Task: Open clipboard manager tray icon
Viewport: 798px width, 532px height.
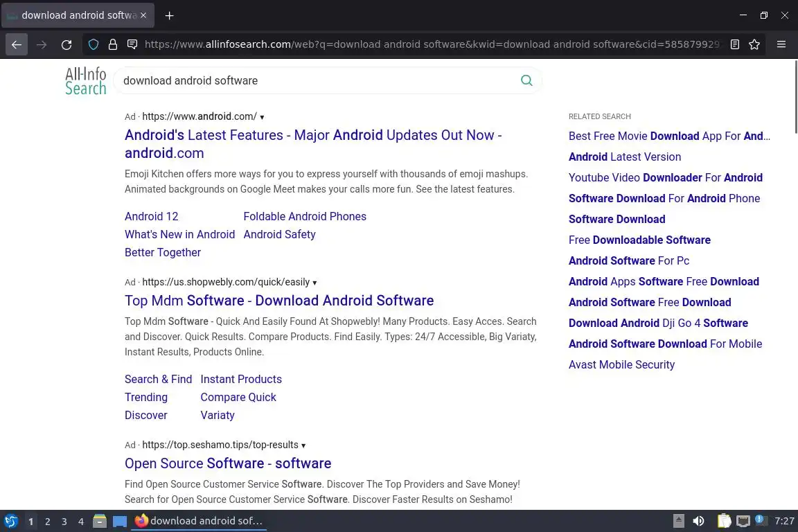Action: (x=724, y=522)
